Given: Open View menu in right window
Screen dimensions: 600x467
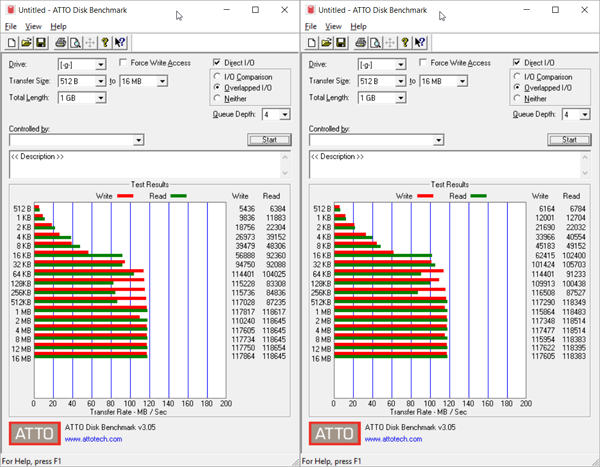Looking at the screenshot, I should [x=333, y=26].
